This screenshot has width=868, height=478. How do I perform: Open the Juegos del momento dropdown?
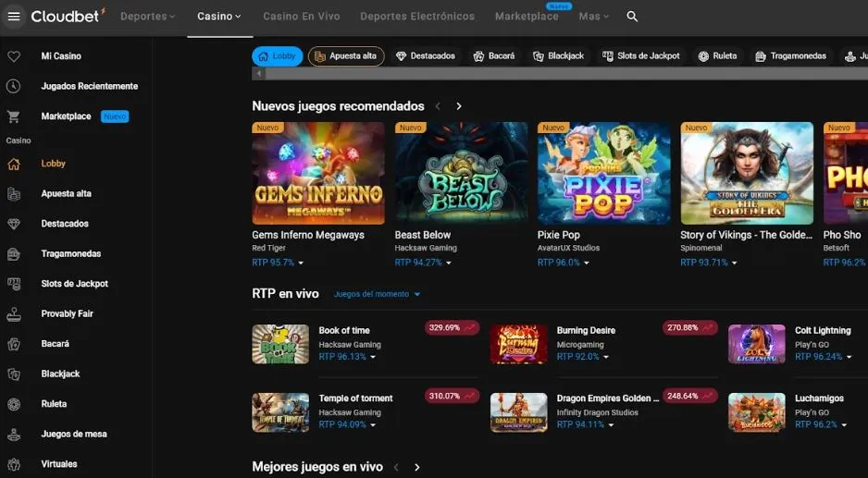coord(377,294)
